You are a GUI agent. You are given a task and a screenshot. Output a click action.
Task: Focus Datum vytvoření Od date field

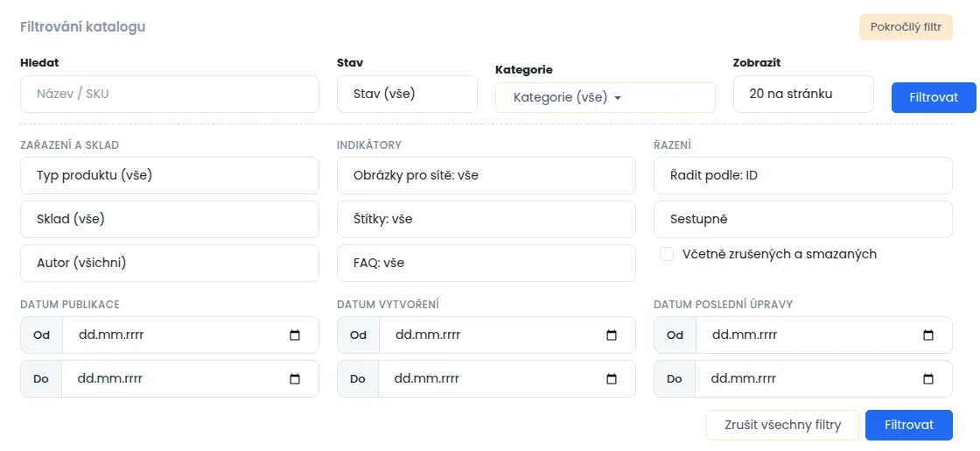coord(507,335)
